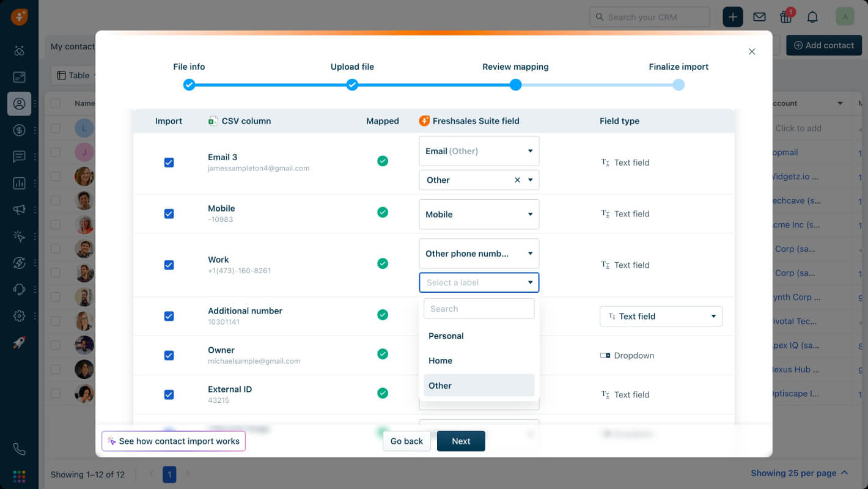Open the Text field type dropdown
Screen dimensions: 868x489
(661, 316)
